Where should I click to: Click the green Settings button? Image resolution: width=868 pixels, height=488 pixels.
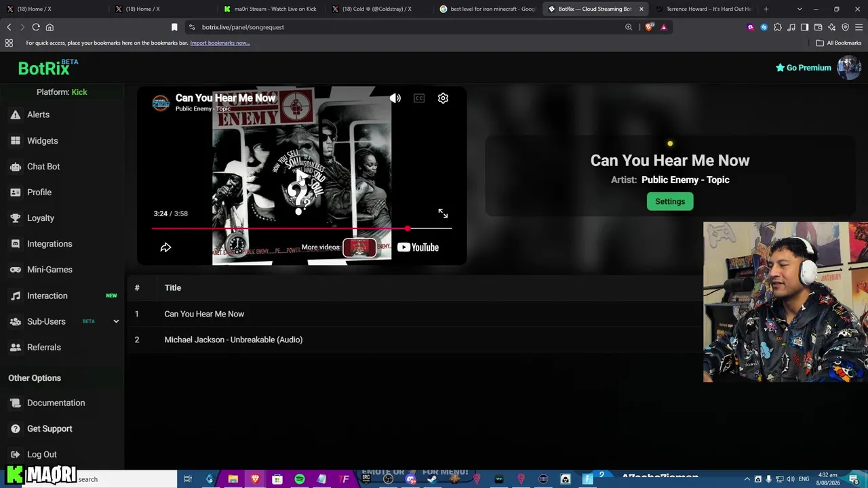pyautogui.click(x=670, y=201)
